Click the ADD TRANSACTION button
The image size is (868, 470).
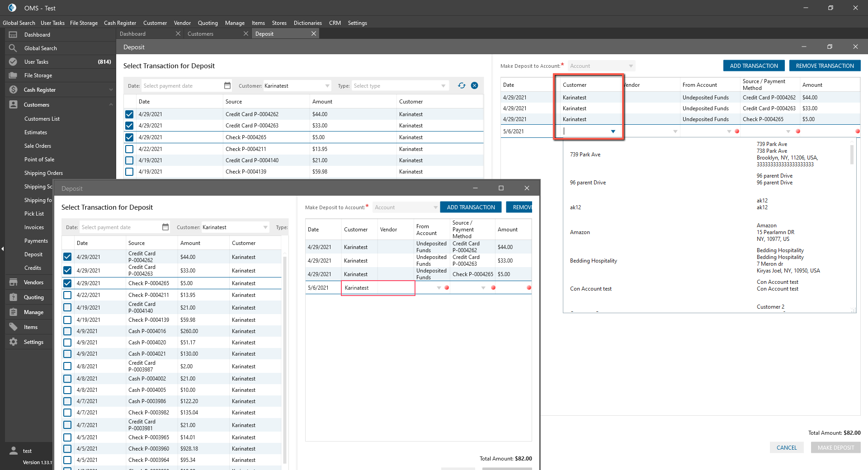754,66
